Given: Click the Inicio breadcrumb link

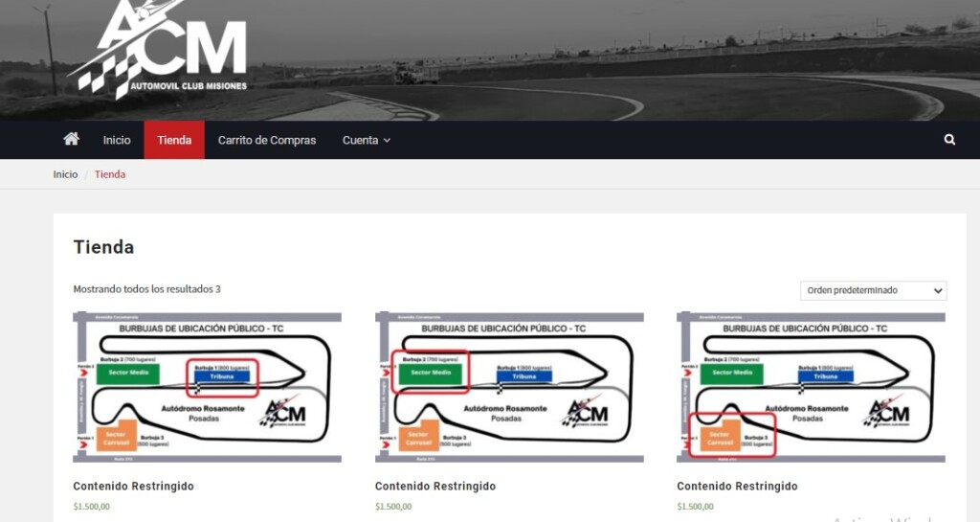Looking at the screenshot, I should (65, 174).
